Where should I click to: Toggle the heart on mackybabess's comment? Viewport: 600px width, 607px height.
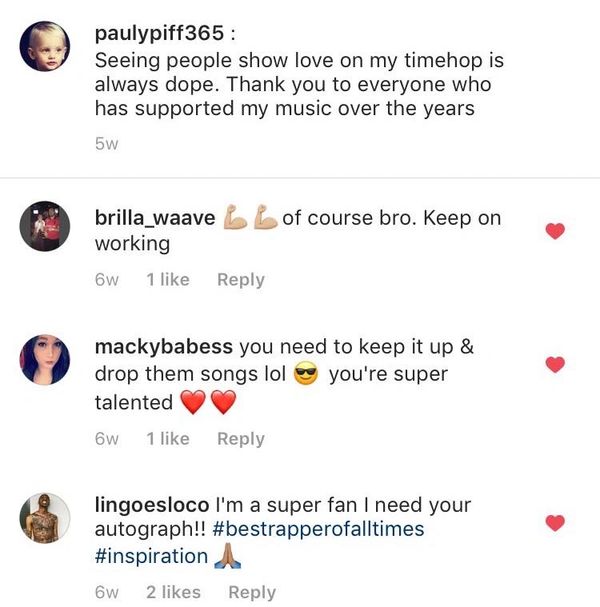[x=555, y=364]
